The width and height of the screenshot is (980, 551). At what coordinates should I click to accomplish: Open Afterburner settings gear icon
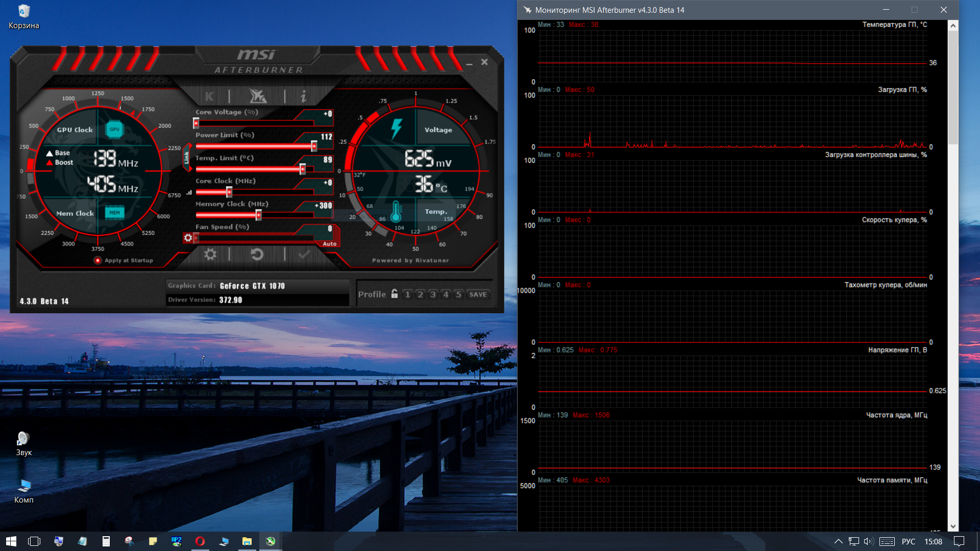point(210,254)
